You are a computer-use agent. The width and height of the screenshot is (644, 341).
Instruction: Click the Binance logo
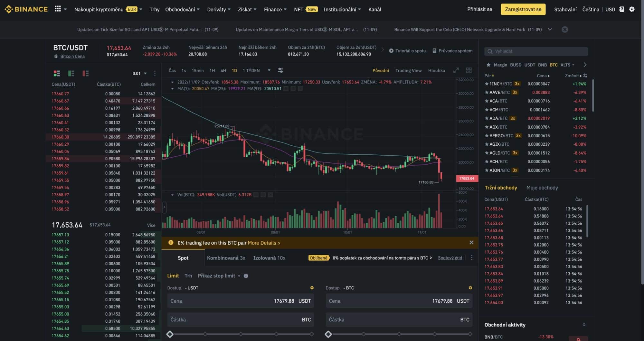(x=26, y=9)
